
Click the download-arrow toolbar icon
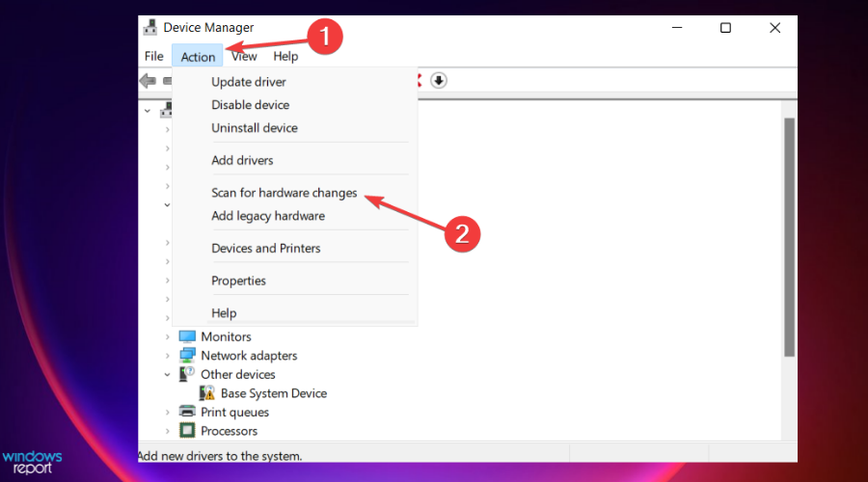pos(439,81)
